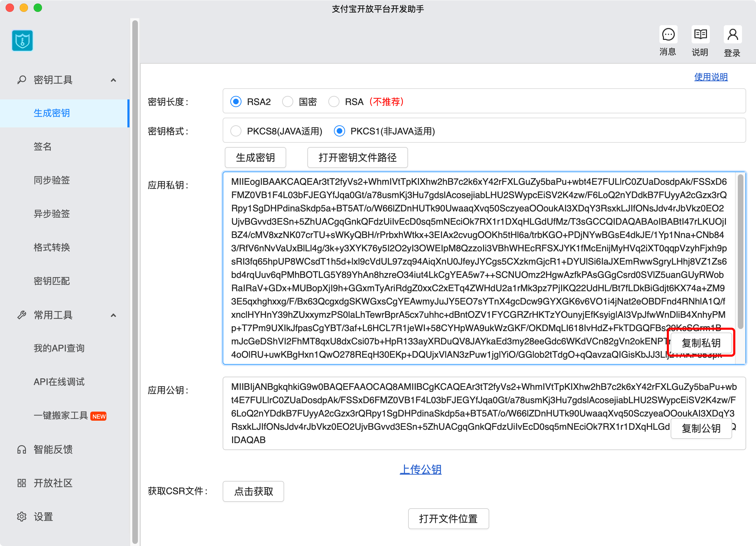The image size is (756, 546).
Task: Click the wrench icon beside 常用工具
Action: point(22,315)
